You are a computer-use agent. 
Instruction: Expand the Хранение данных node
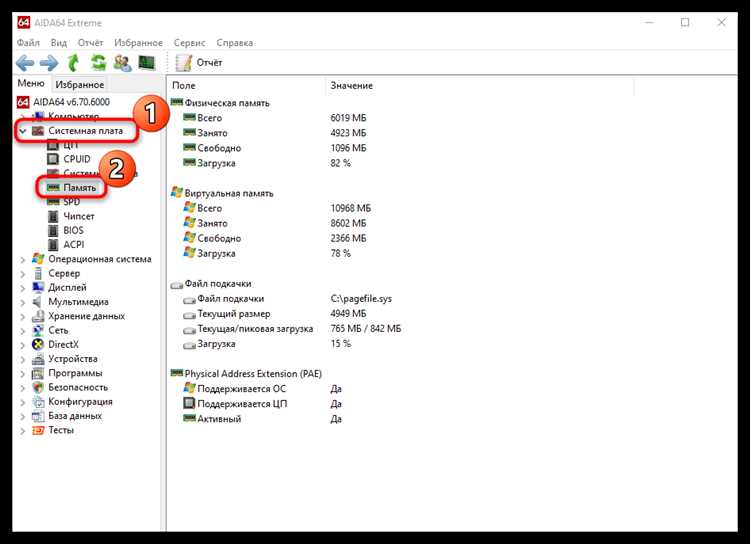coord(22,317)
